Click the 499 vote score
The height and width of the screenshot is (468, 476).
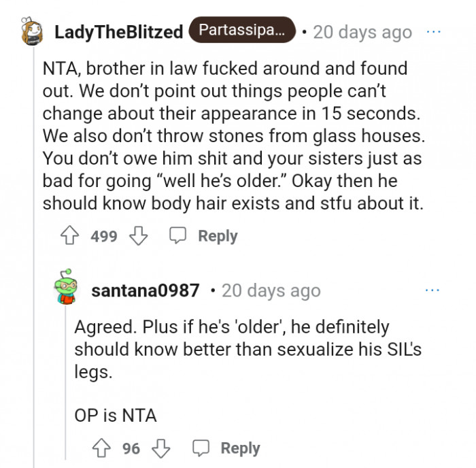(104, 237)
